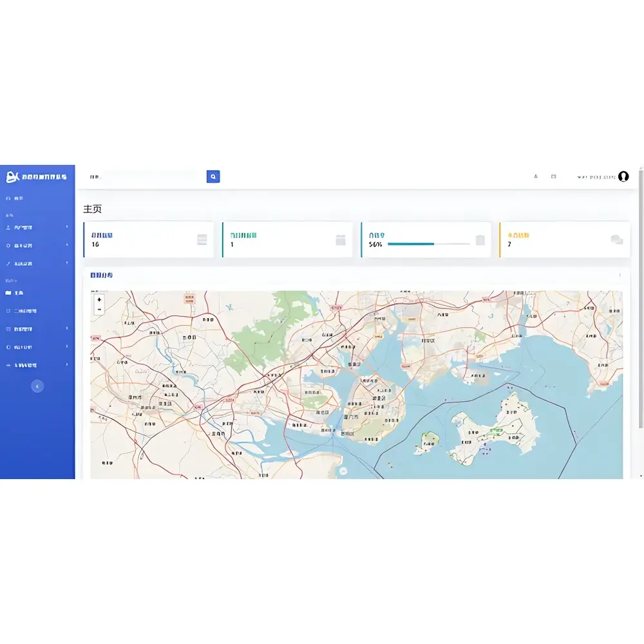Click the clipboard icon on the teal stat card
Image resolution: width=644 pixels, height=644 pixels.
(478, 239)
